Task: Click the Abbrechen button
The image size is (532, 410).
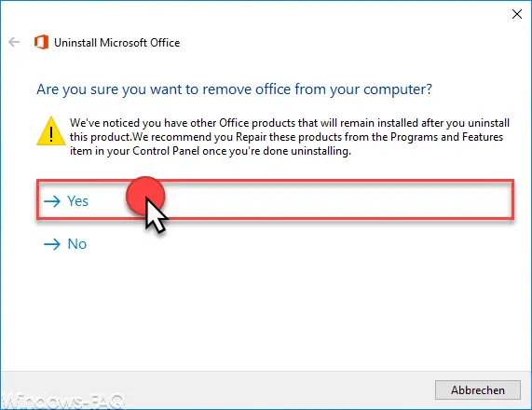Action: (477, 390)
